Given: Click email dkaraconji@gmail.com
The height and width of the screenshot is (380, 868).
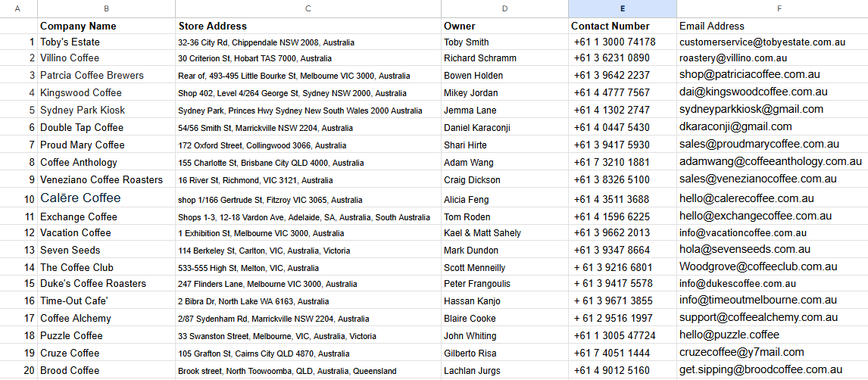Looking at the screenshot, I should [773, 127].
